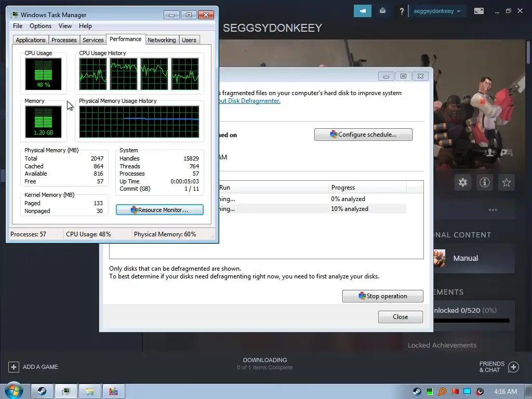Switch to the Users tab

tap(189, 40)
